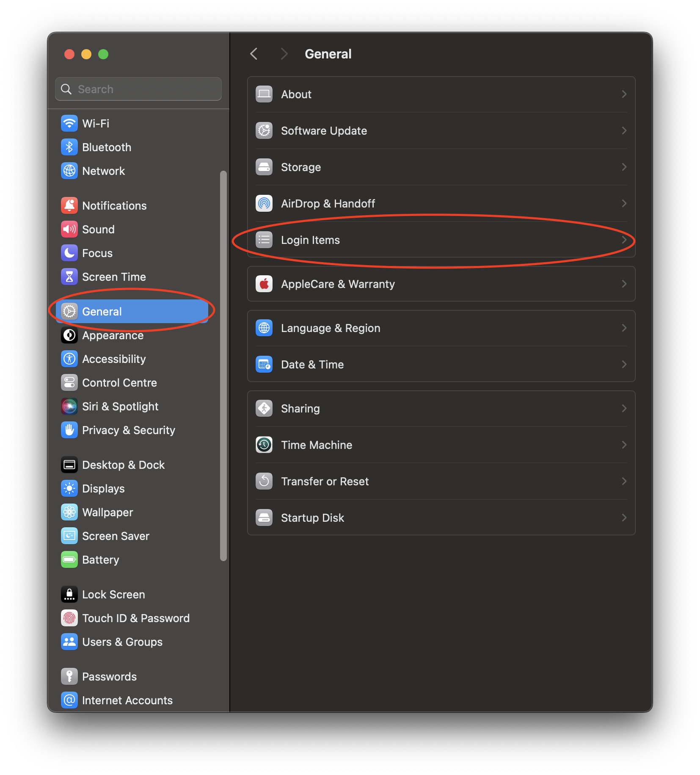700x775 pixels.
Task: Click the Transfer or Reset icon
Action: point(264,481)
